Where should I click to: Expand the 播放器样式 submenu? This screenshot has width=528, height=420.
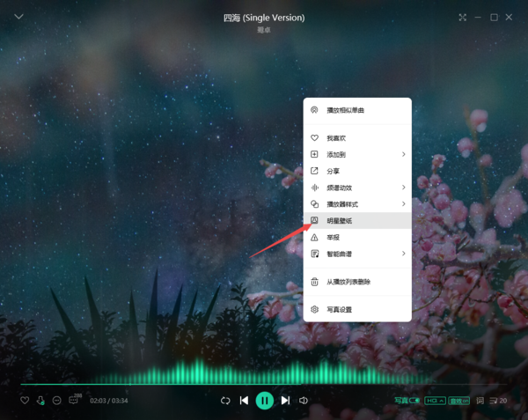point(357,203)
